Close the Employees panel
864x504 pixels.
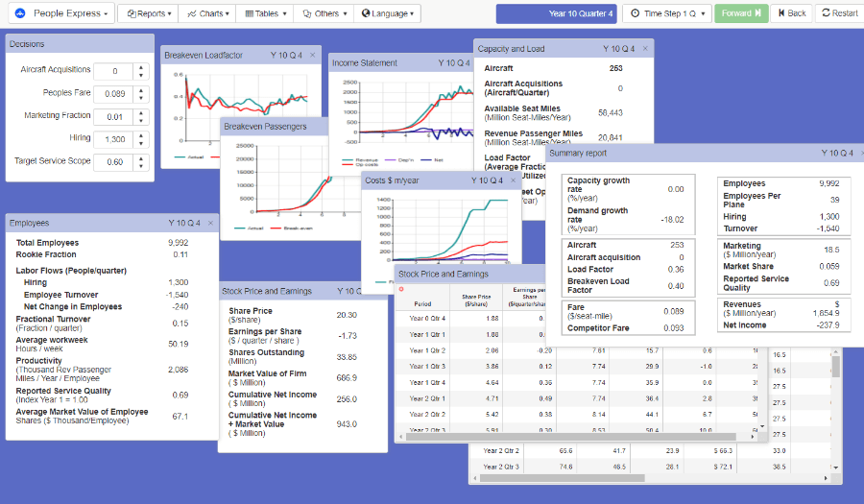tap(210, 224)
